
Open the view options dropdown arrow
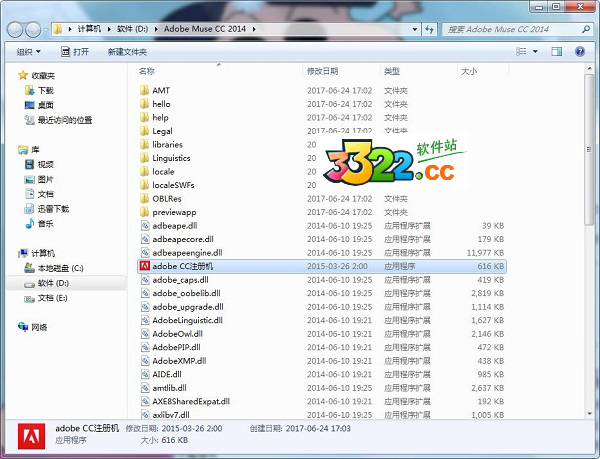(535, 51)
